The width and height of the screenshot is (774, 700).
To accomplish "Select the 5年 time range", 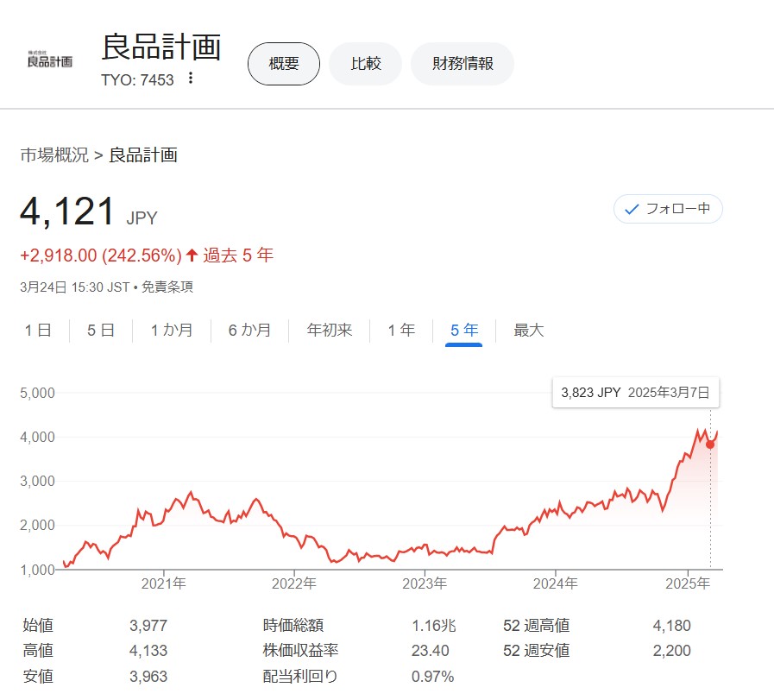I will [x=464, y=330].
